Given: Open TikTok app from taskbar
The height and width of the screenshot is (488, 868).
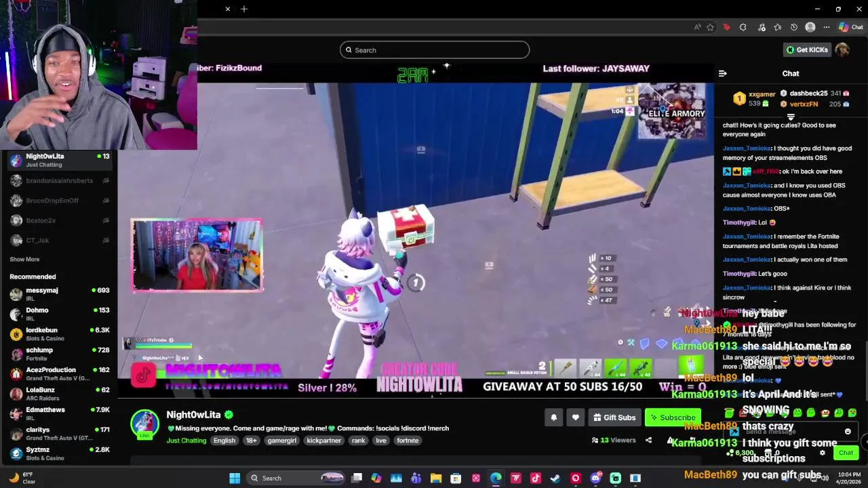Looking at the screenshot, I should (x=536, y=478).
